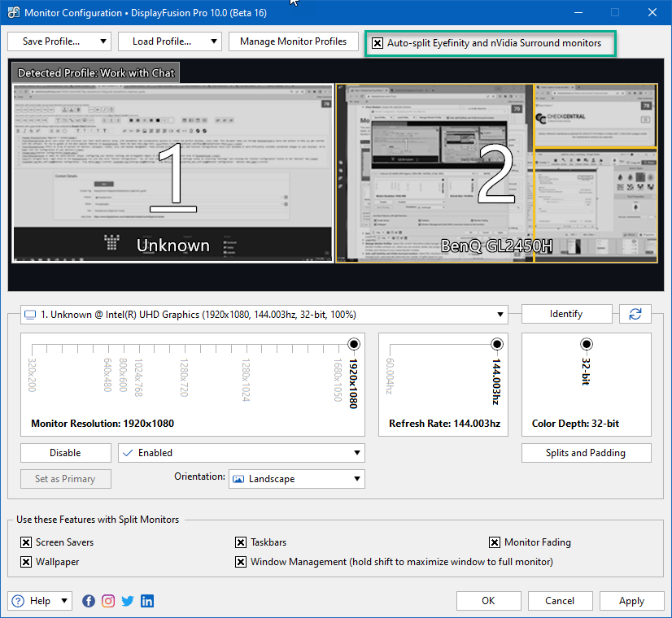Click the Cancel button

[561, 601]
